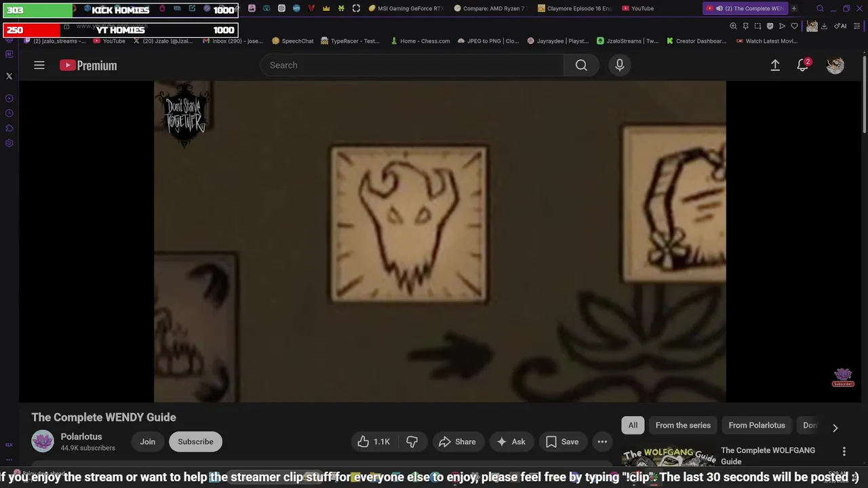
Task: Click the YouTube search input field
Action: coord(412,65)
